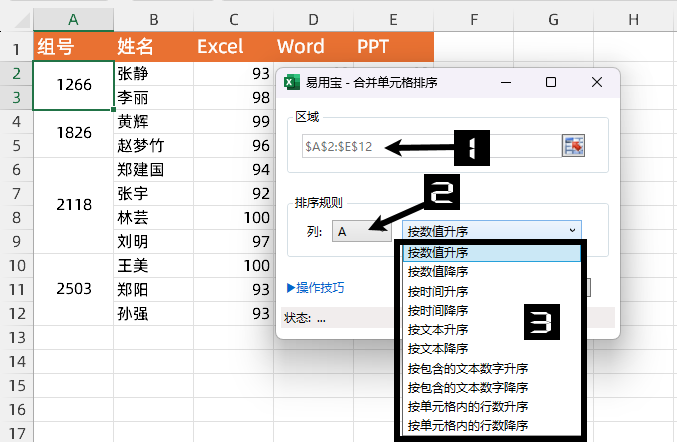Screen dimensions: 677x442
Task: Open the 操作技巧 tips link
Action: coord(316,287)
